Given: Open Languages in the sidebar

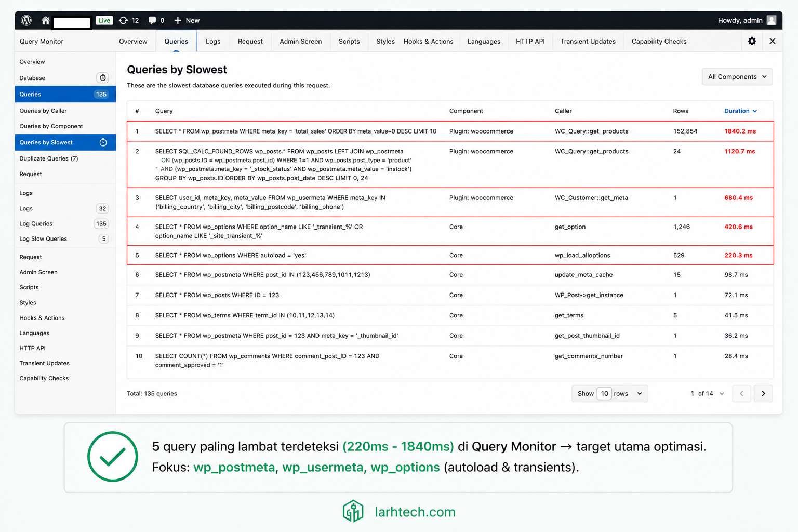Looking at the screenshot, I should pos(34,333).
